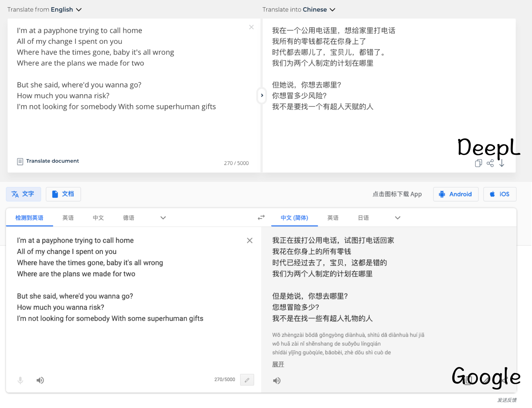Copy the DeepL translation output
Screen dimensions: 532x408
pyautogui.click(x=478, y=163)
